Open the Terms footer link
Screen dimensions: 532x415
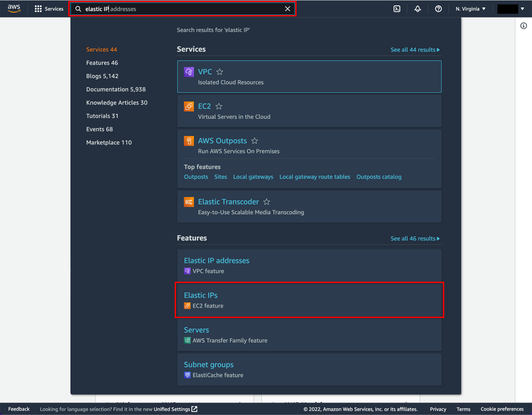463,409
